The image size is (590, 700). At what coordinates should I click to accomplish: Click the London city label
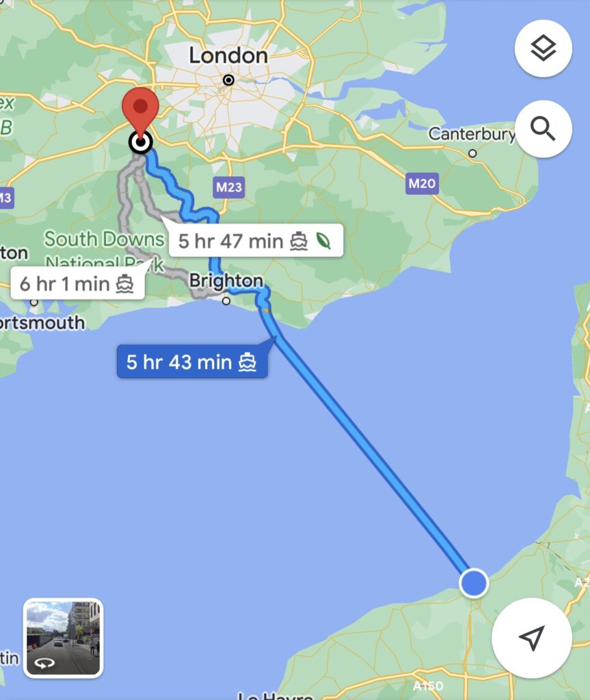coord(228,56)
